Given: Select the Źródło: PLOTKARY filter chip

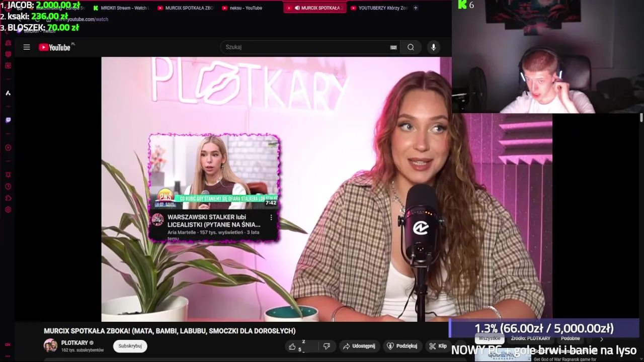Looking at the screenshot, I should coord(530,338).
